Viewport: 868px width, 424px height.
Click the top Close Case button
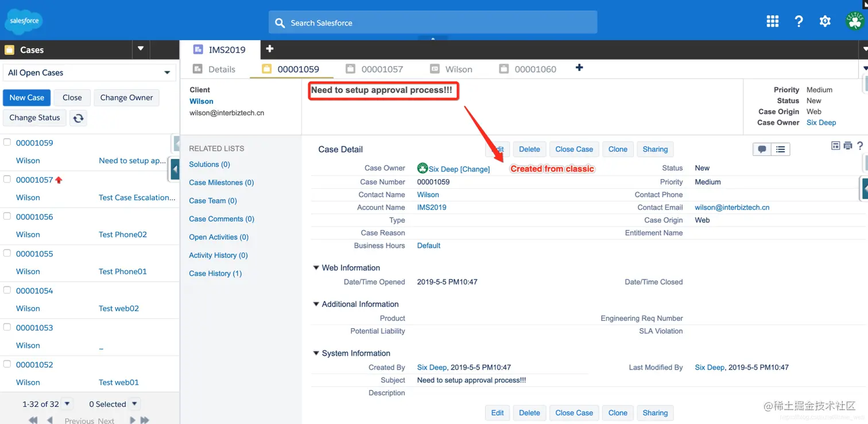574,149
